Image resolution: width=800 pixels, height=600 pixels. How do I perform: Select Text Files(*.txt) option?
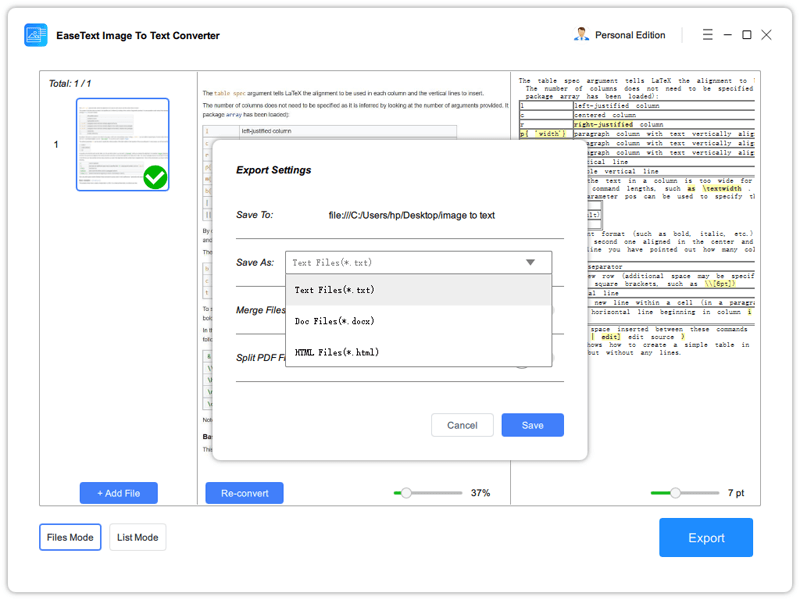[x=418, y=290]
